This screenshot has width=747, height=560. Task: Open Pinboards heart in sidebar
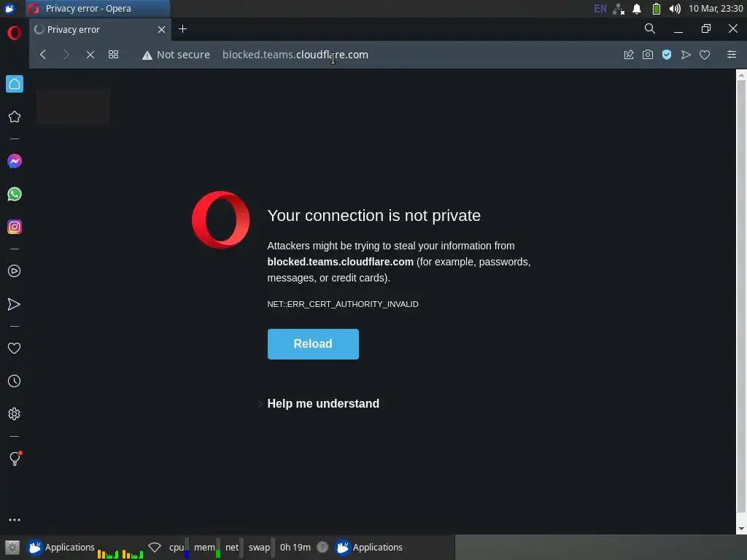click(15, 348)
